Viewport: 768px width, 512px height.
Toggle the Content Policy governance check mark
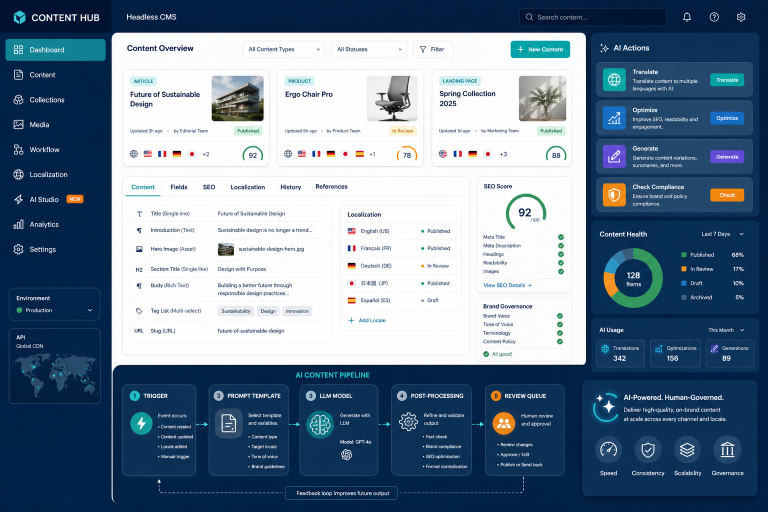(560, 341)
